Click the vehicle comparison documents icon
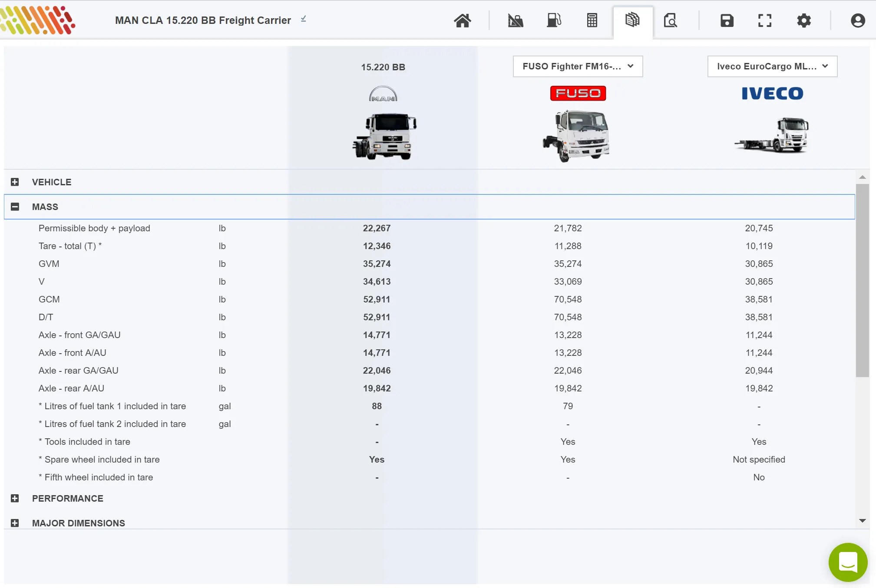The height and width of the screenshot is (588, 876). pyautogui.click(x=632, y=20)
